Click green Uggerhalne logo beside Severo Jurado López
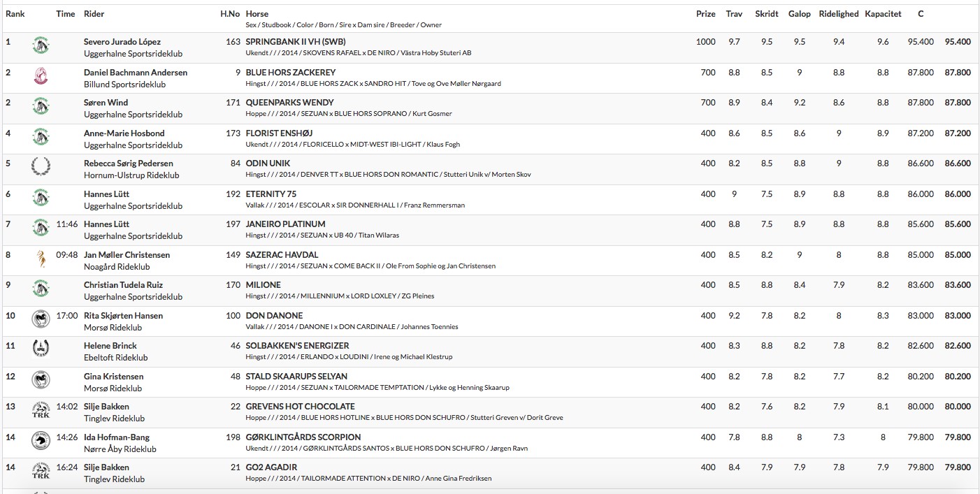This screenshot has height=494, width=980. click(41, 46)
